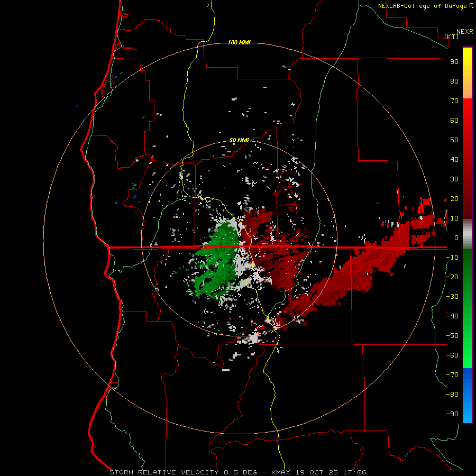476x476 pixels.
Task: Click the 17:06 timestamp text
Action: pos(355,472)
